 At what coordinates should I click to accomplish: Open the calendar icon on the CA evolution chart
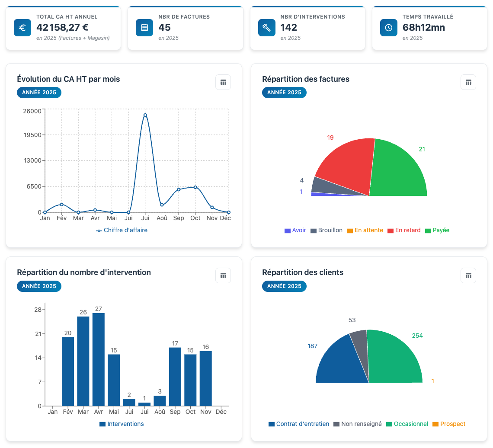point(223,82)
